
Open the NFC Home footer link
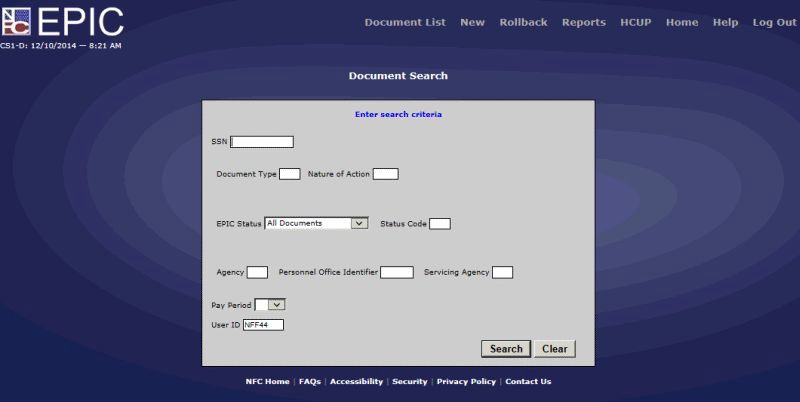coord(267,382)
